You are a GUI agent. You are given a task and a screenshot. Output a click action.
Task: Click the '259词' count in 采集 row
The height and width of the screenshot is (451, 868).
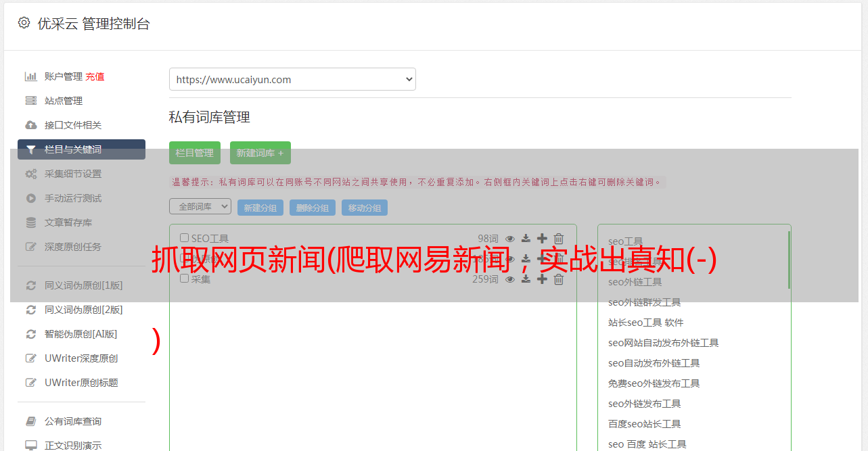(x=485, y=279)
